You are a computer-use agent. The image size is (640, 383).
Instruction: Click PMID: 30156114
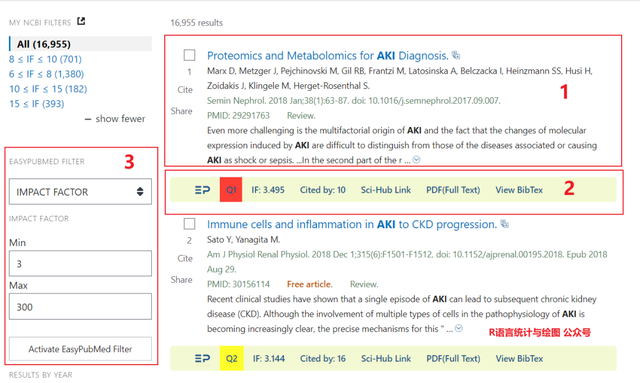(x=238, y=284)
